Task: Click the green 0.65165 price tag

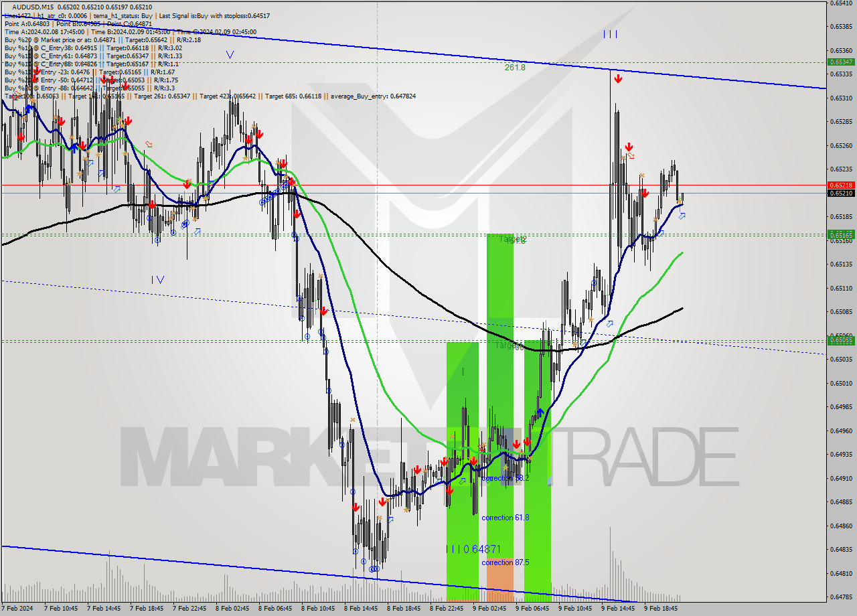Action: pos(841,234)
